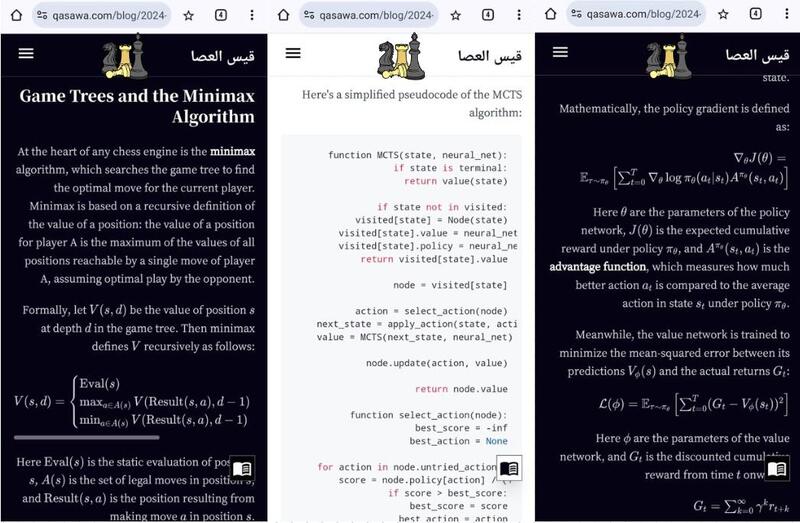Viewport: 800px width, 523px height.
Task: Click horizontal scrollbar under minimax formula
Action: click(86, 436)
